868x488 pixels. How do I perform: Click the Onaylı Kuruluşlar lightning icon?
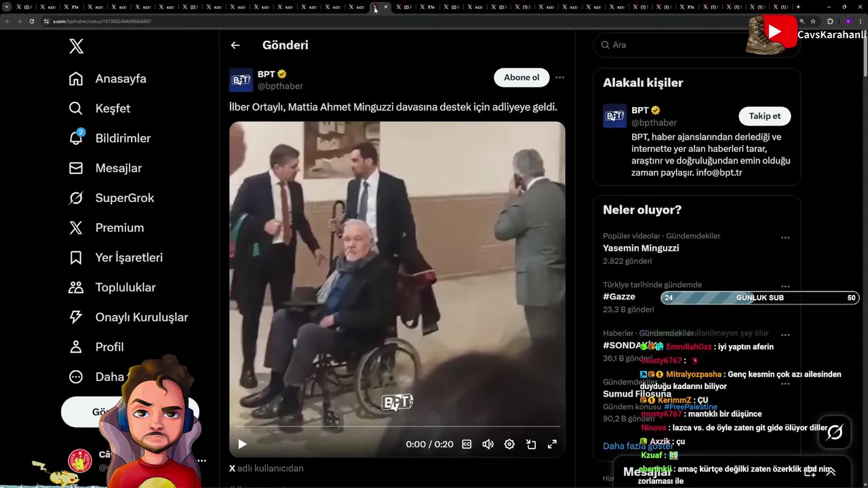point(76,317)
